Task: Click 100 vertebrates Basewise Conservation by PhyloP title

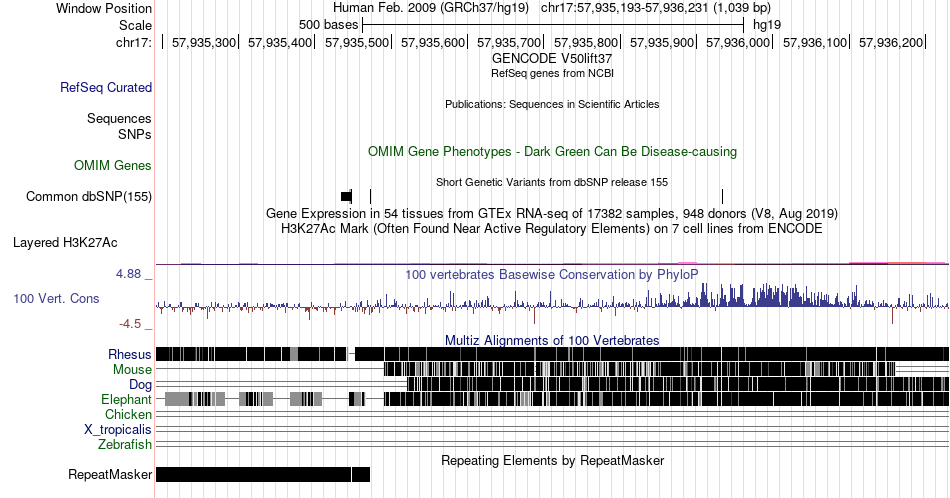Action: (552, 274)
